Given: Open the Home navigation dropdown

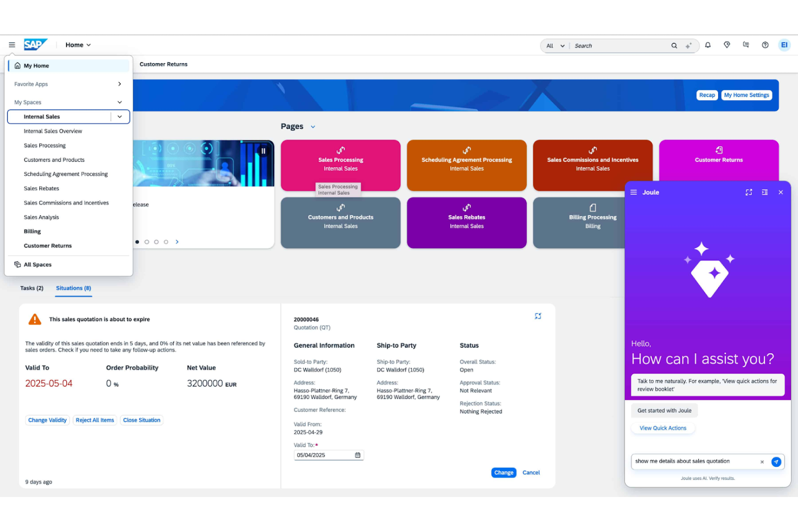Looking at the screenshot, I should click(x=78, y=45).
